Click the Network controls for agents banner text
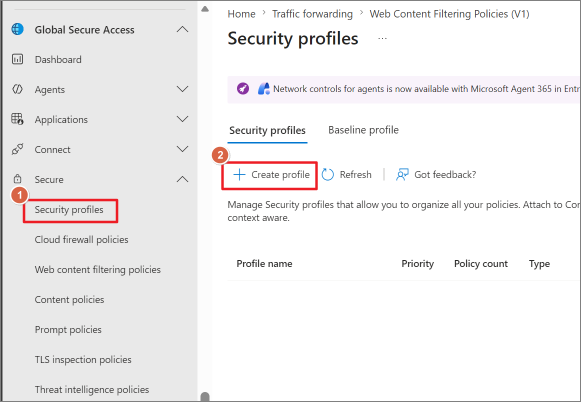This screenshot has height=402, width=581. pos(426,89)
